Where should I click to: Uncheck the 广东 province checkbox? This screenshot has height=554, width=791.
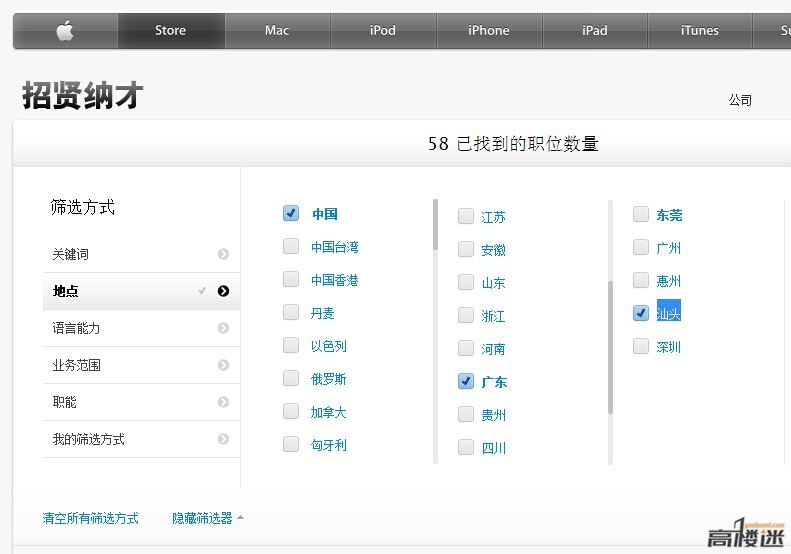pos(466,381)
